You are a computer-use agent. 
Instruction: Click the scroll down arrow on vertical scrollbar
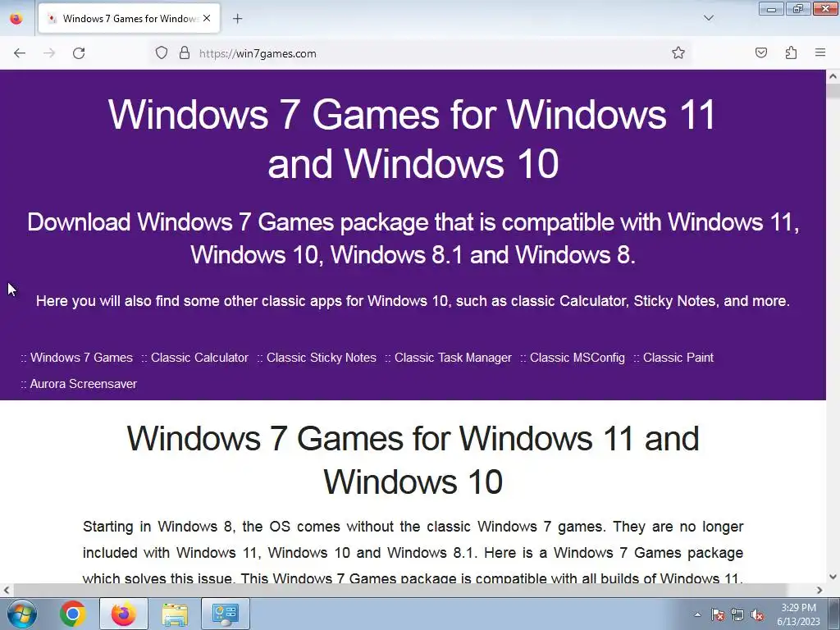(833, 577)
